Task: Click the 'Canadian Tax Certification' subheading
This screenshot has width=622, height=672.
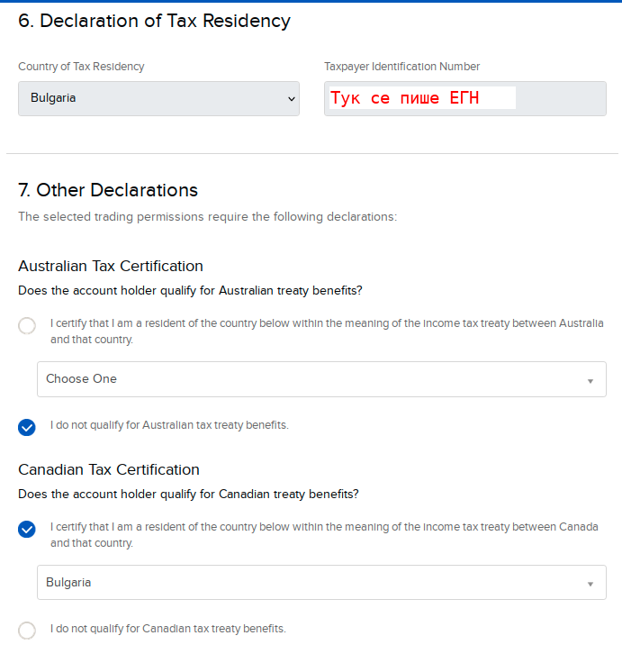Action: [x=109, y=469]
